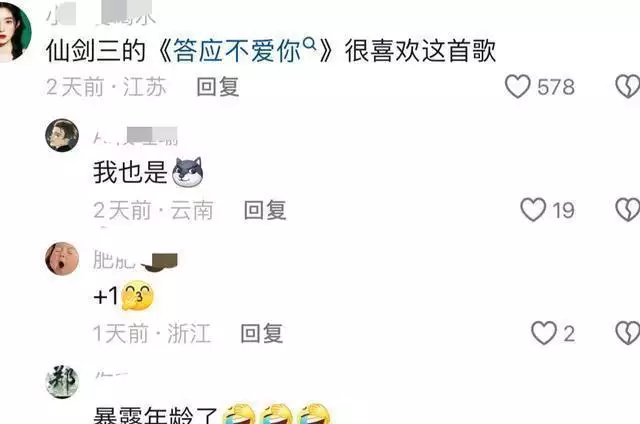Click the 578 like count

(x=556, y=87)
